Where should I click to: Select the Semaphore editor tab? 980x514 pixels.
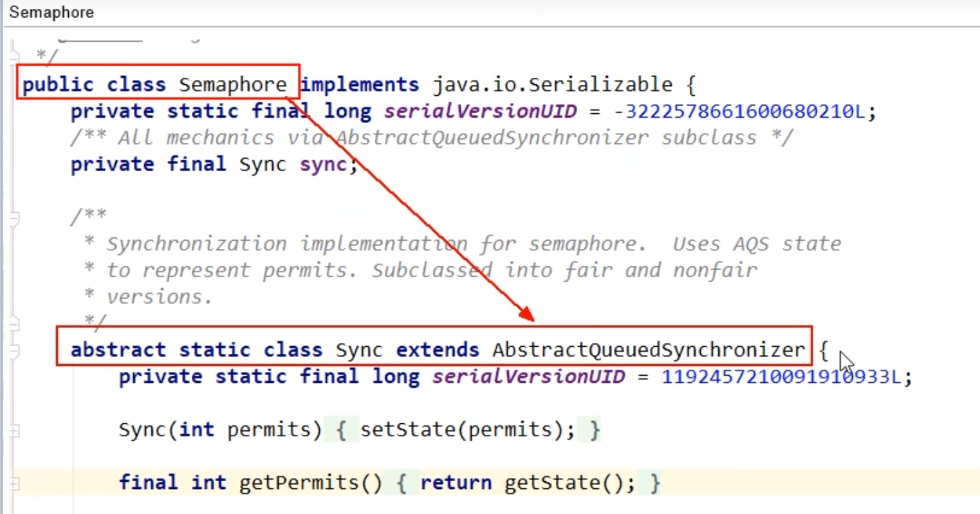click(51, 12)
